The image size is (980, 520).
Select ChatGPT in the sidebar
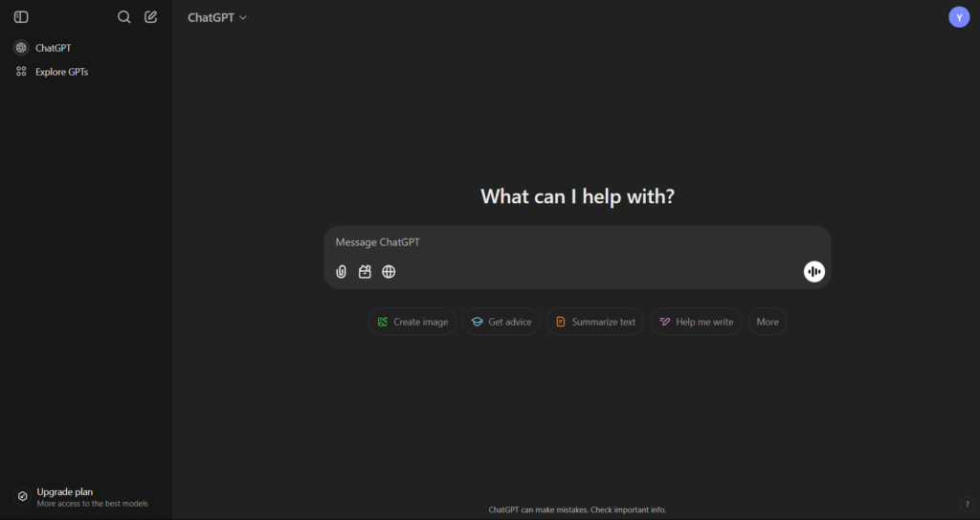(54, 48)
